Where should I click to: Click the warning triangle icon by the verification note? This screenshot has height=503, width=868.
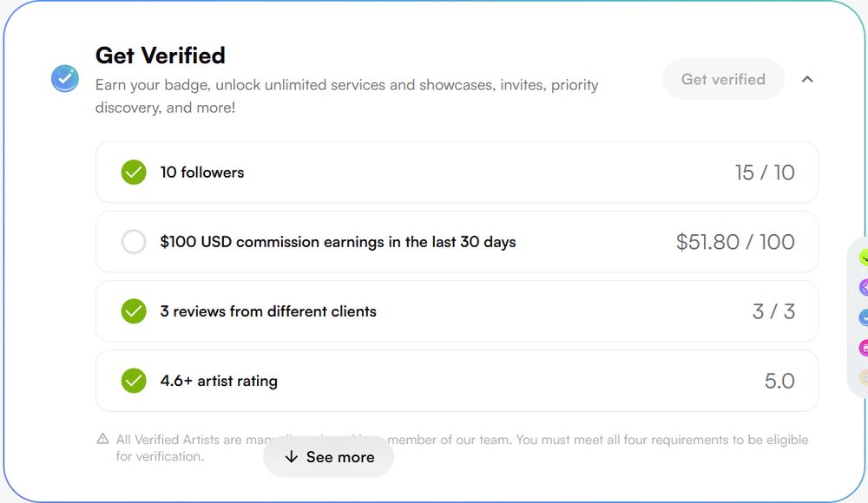click(103, 440)
